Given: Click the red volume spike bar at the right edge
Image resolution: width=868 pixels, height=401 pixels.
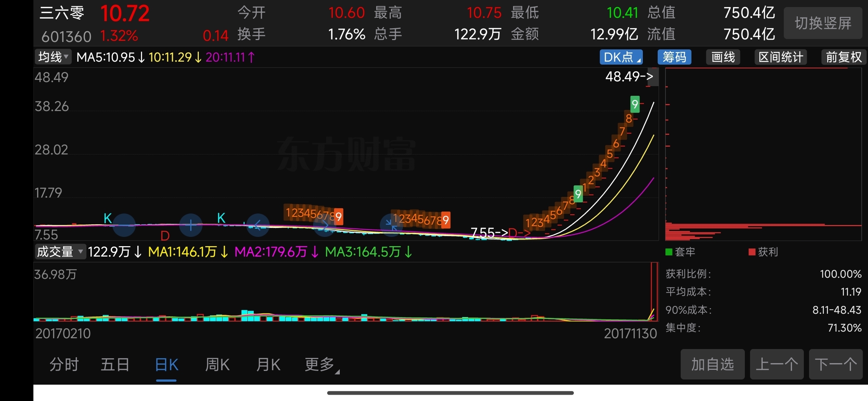Looking at the screenshot, I should click(654, 291).
